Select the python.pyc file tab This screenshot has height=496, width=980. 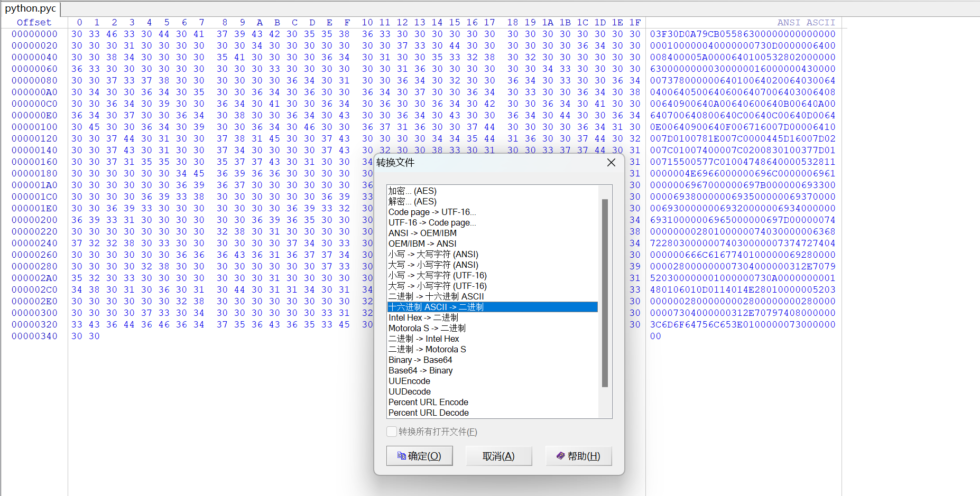[31, 8]
